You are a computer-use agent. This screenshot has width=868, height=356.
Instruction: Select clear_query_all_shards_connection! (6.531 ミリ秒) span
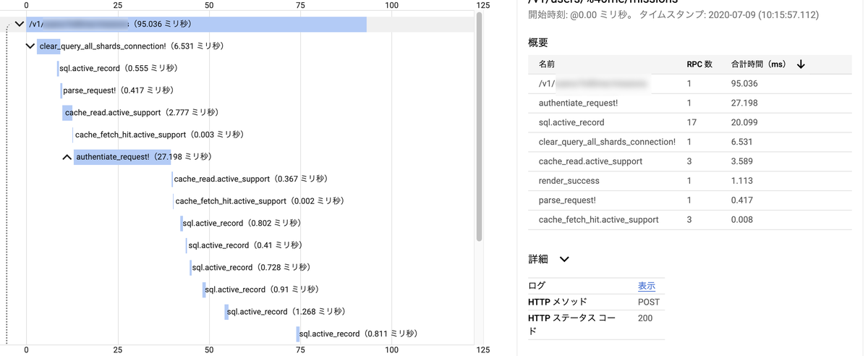click(x=131, y=46)
